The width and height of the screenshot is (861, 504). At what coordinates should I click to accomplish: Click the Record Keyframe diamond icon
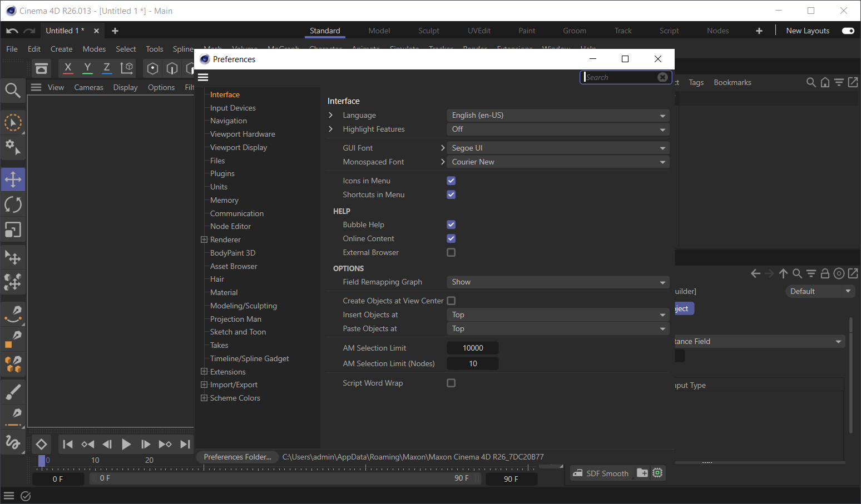point(41,444)
